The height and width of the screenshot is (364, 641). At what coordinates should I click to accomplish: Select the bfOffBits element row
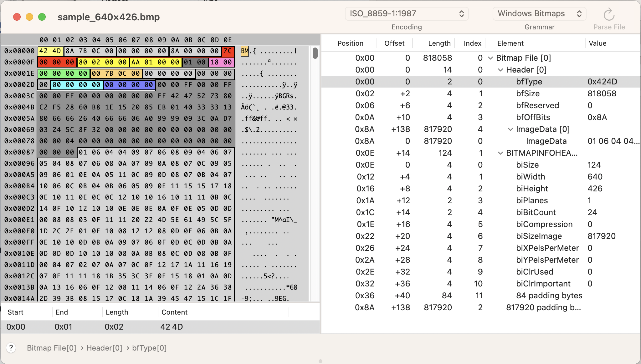coord(533,117)
